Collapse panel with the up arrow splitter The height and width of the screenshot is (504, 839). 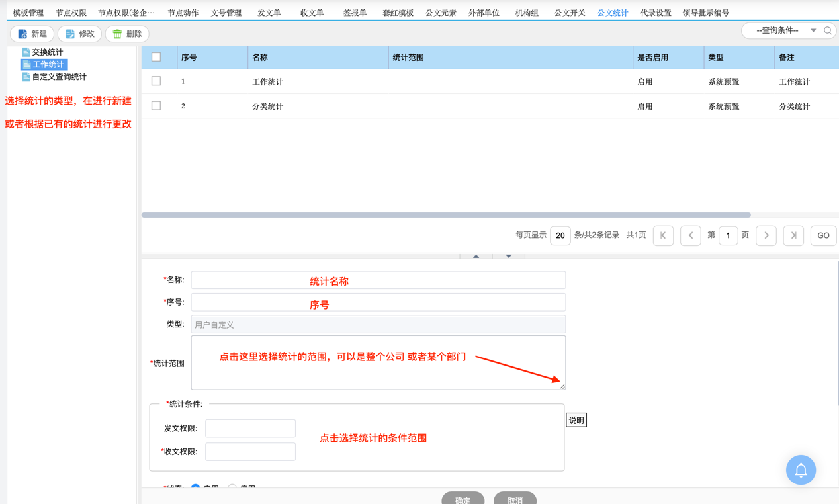476,256
